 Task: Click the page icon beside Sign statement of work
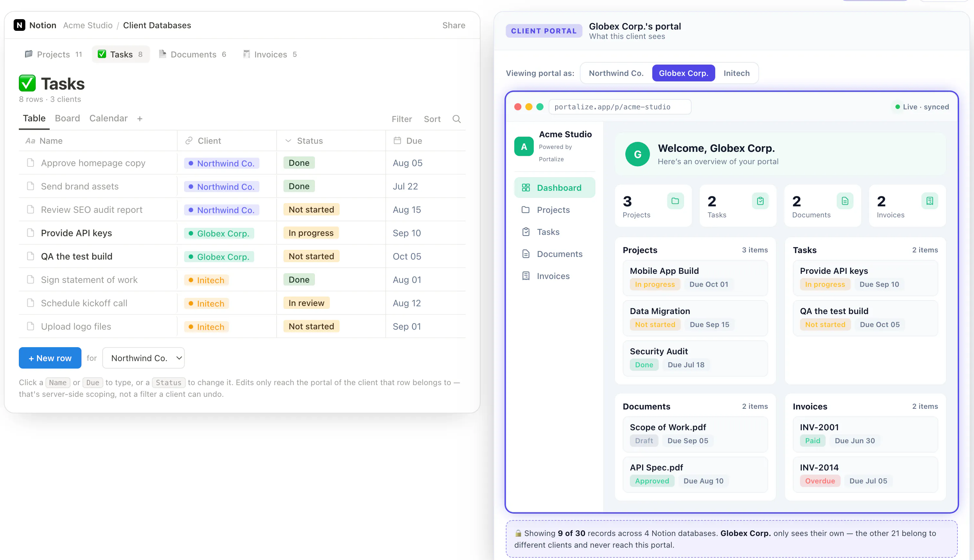click(31, 280)
